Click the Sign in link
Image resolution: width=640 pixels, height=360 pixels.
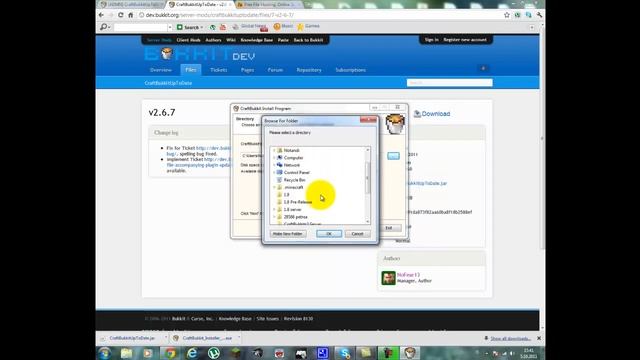tap(431, 40)
